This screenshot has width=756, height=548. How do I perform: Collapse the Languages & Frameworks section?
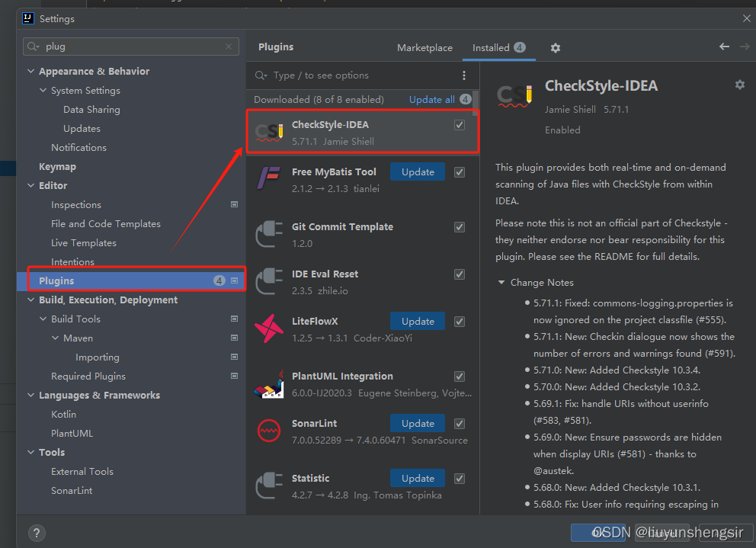click(30, 395)
